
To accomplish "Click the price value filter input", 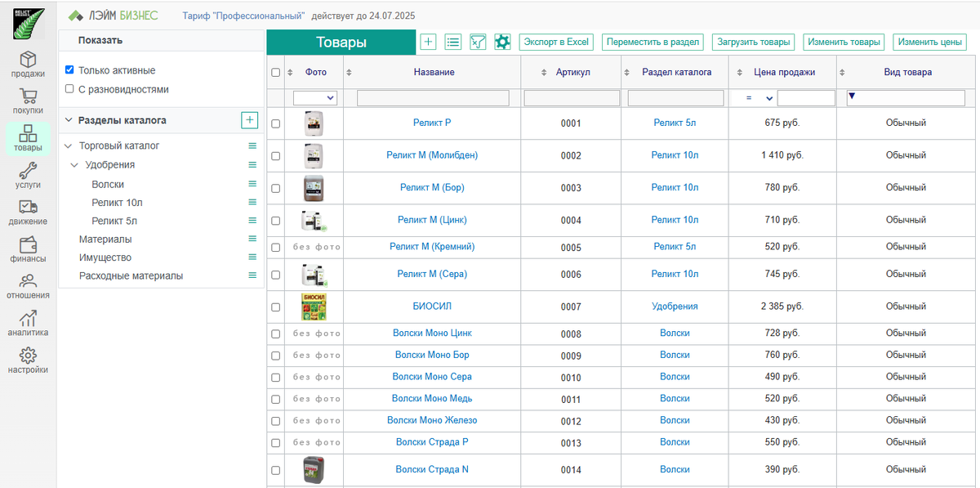I will (806, 98).
